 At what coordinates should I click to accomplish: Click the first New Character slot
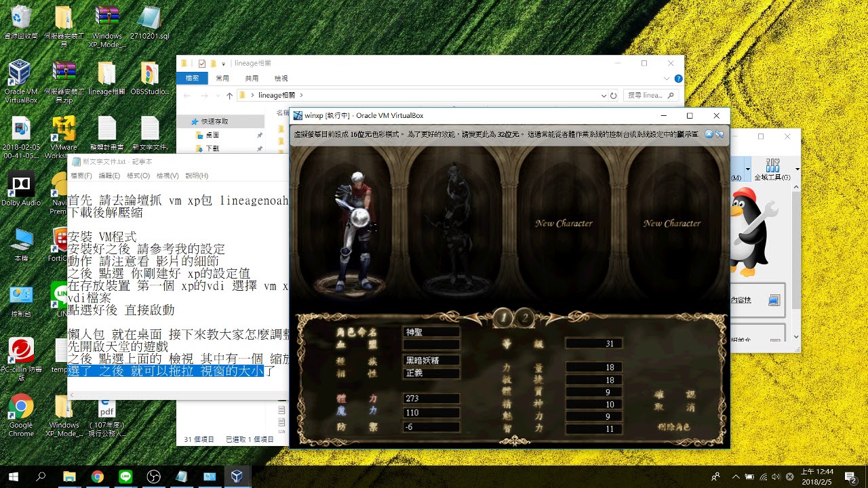pyautogui.click(x=564, y=223)
